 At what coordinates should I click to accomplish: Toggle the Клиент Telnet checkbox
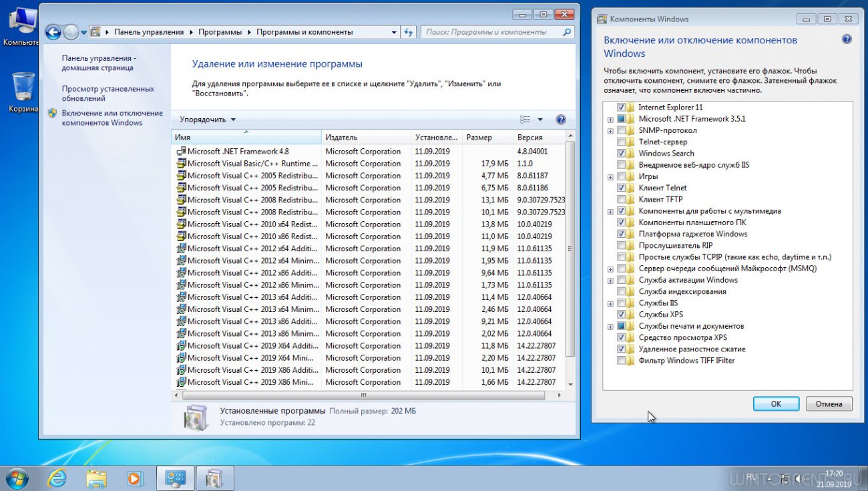tap(622, 188)
